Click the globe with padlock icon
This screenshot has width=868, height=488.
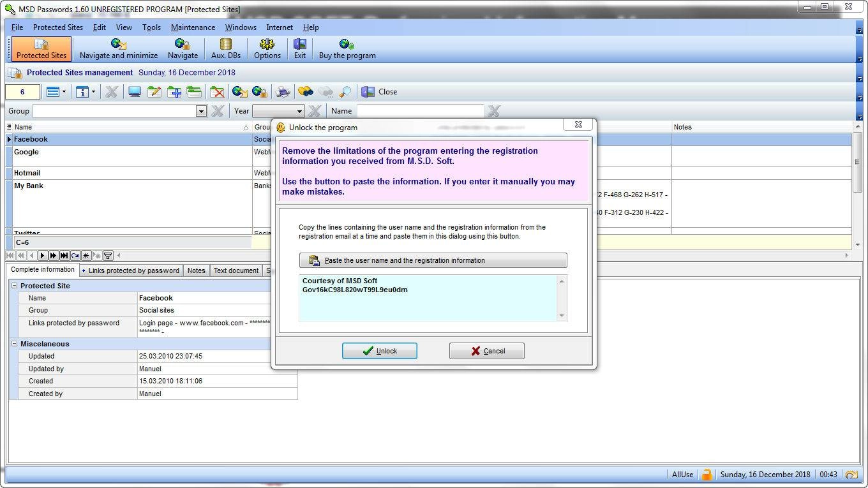click(x=259, y=92)
